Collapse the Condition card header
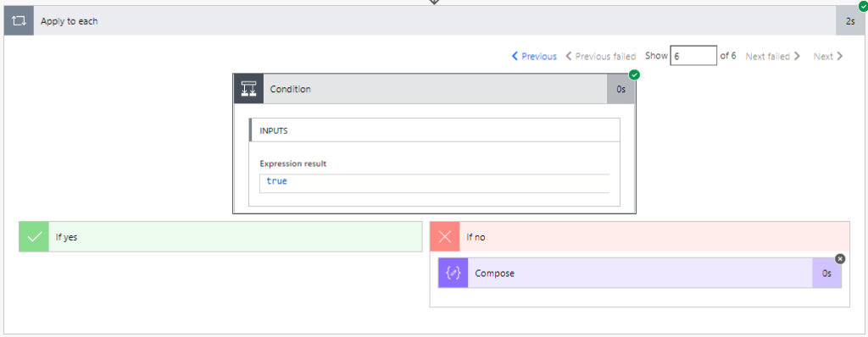 click(x=435, y=89)
